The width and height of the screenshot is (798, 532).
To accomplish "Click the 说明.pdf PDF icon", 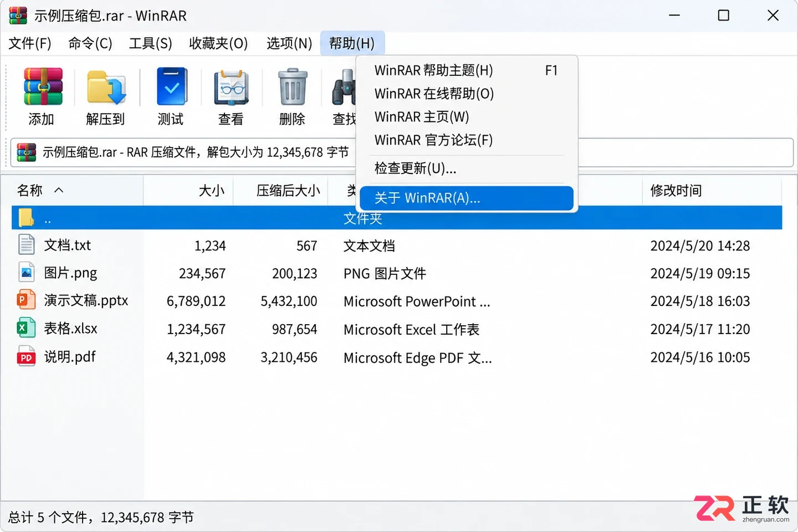I will [26, 356].
